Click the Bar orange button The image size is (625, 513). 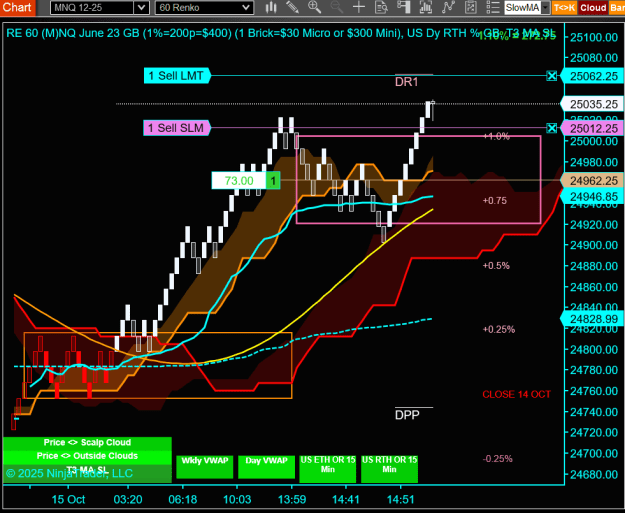coord(617,8)
